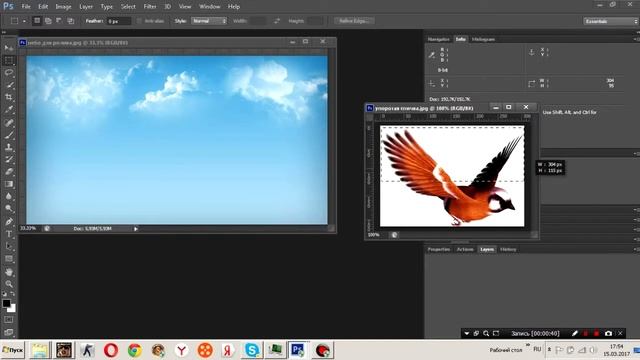Open the Info panel flyout menu
The width and height of the screenshot is (640, 360).
tap(637, 39)
